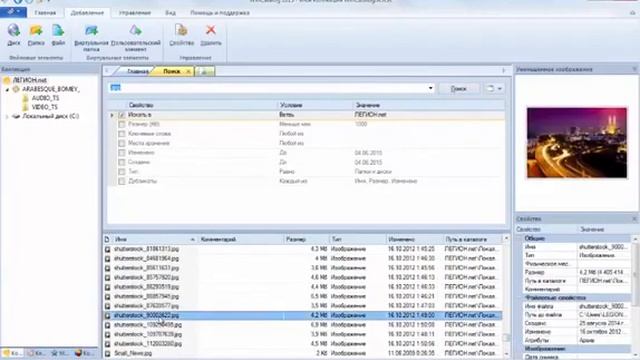This screenshot has height=360, width=640.
Task: Click the Папка add-folder ribbon icon
Action: point(36,31)
